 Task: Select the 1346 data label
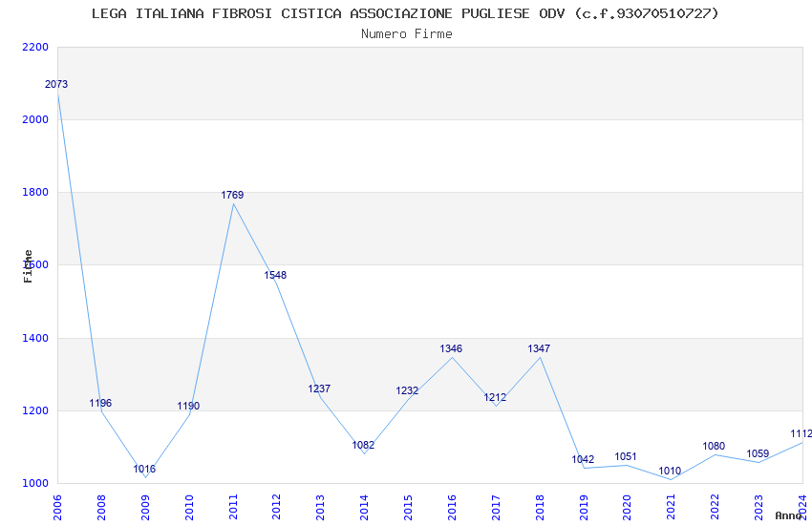[452, 348]
